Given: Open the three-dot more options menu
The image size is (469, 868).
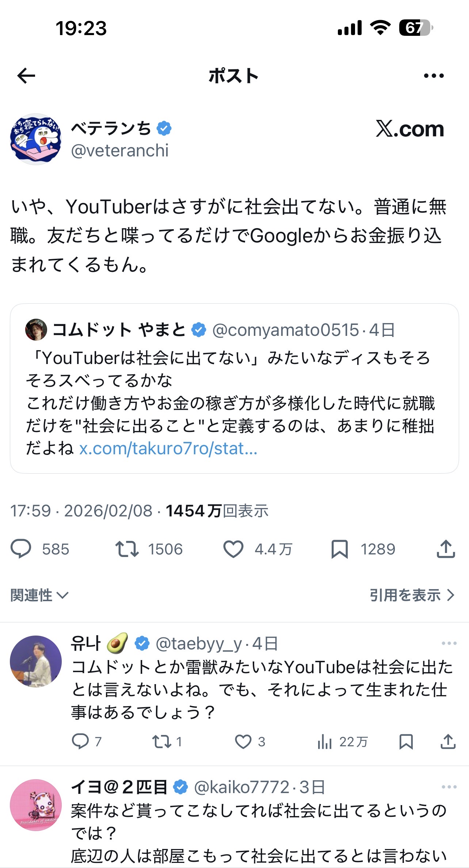Looking at the screenshot, I should tap(434, 76).
